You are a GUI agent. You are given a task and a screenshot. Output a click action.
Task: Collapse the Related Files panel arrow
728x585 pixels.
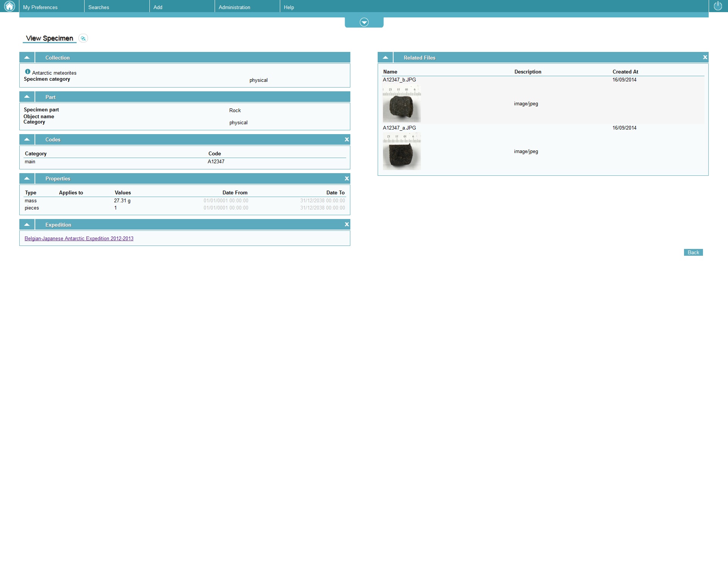click(385, 58)
